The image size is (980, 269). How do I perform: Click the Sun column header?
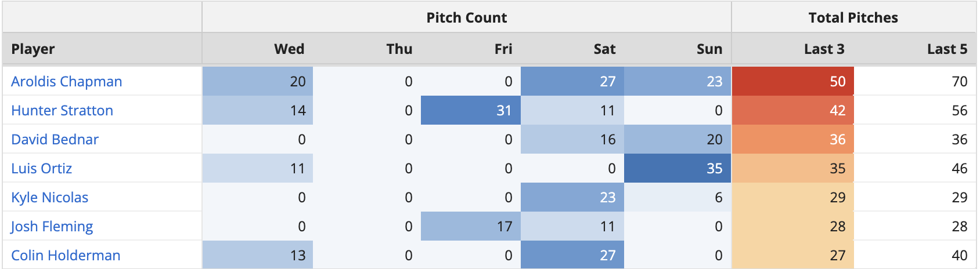pyautogui.click(x=709, y=49)
